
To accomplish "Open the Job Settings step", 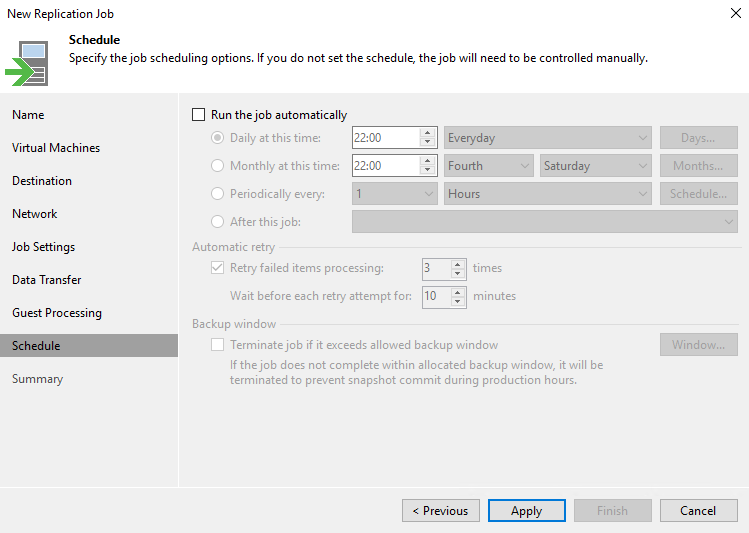I will tap(44, 247).
